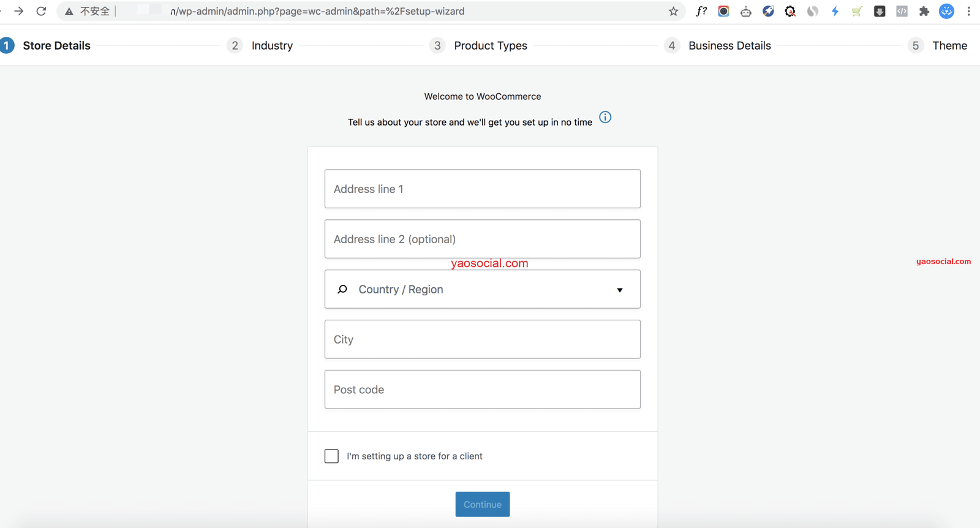Image resolution: width=980 pixels, height=528 pixels.
Task: Go to the Industry step
Action: point(272,45)
